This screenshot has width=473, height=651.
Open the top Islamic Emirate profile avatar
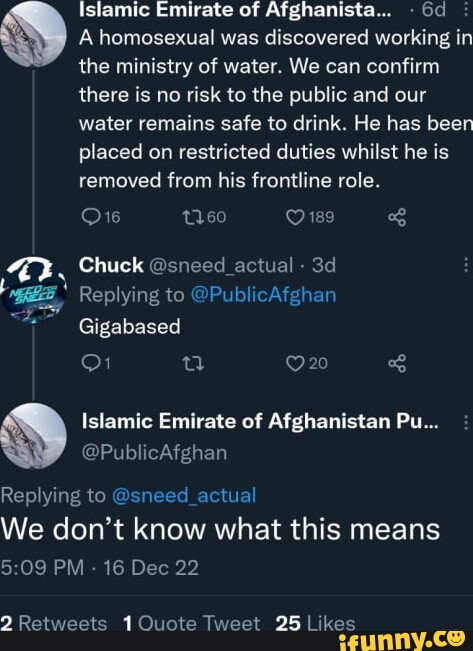33,34
